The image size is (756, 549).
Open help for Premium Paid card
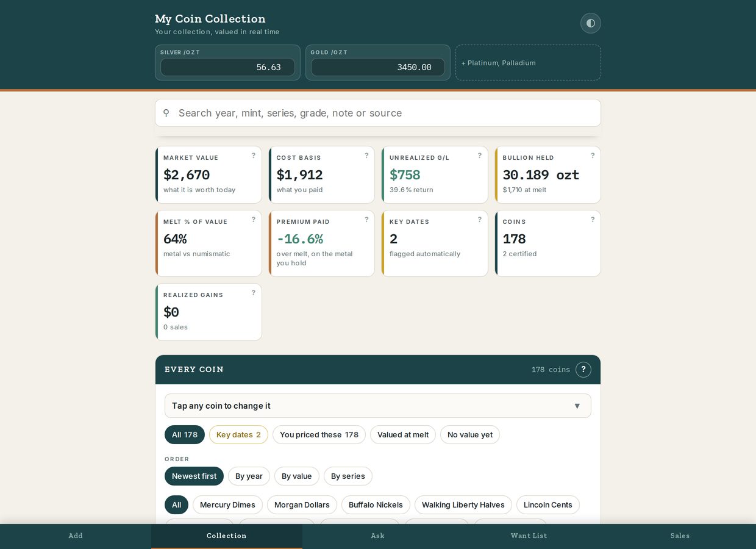click(x=366, y=220)
